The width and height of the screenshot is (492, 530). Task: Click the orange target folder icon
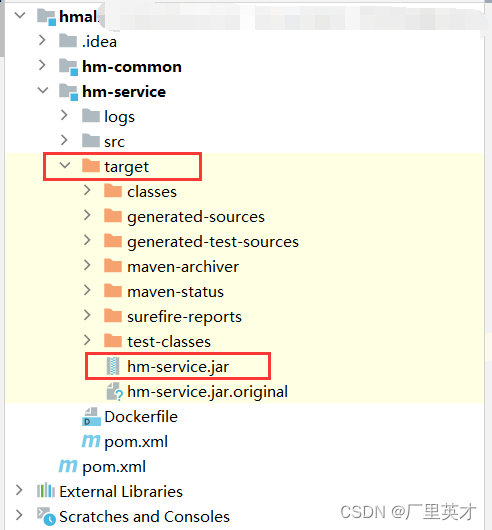91,166
